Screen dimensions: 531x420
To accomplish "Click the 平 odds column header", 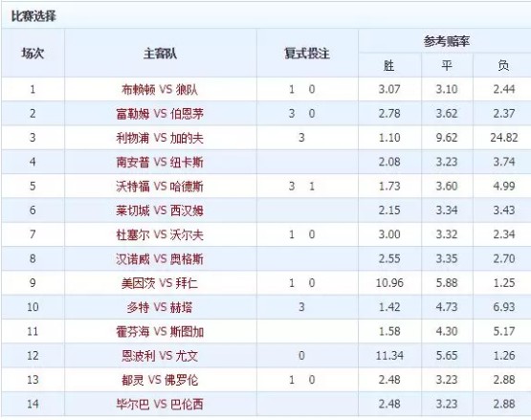I will [447, 65].
